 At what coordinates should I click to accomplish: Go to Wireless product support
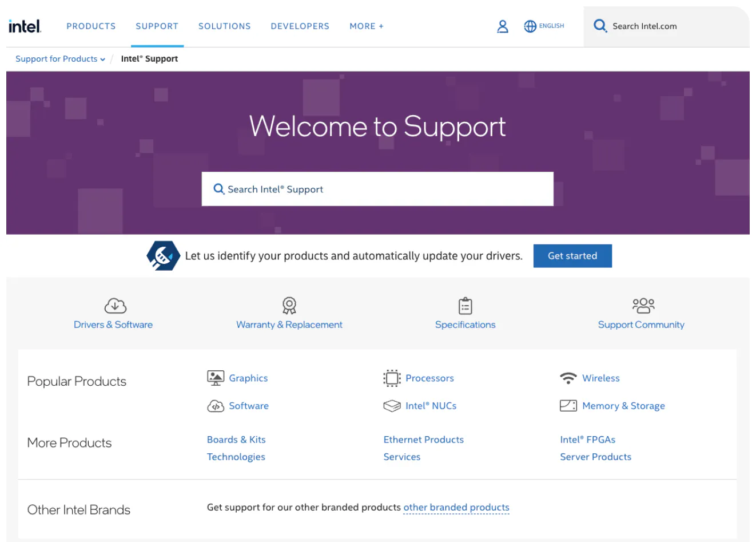click(x=601, y=378)
